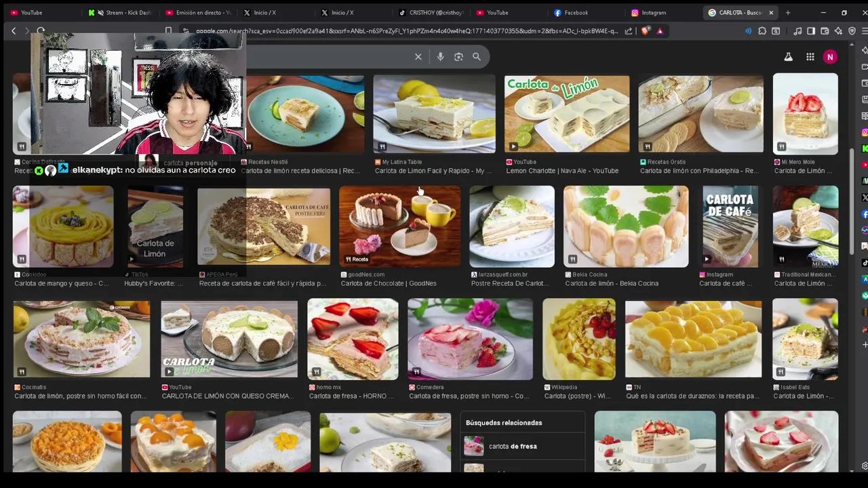Click the share icon in address bar

[629, 30]
